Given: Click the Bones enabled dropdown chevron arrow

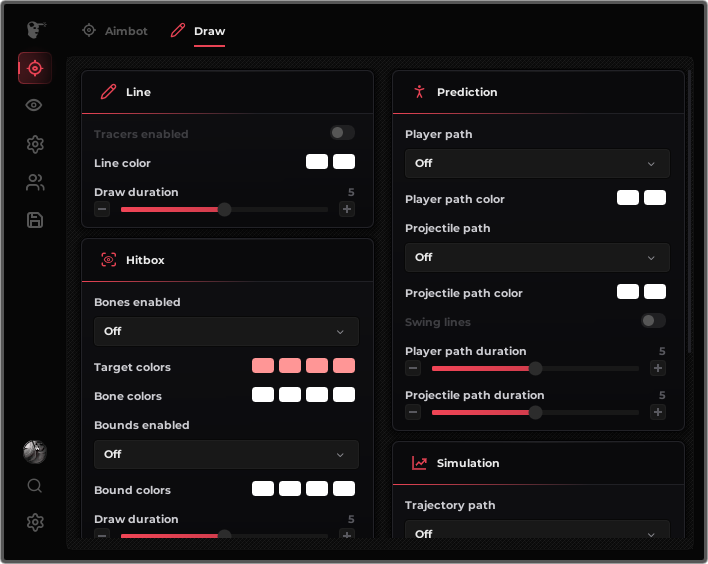Looking at the screenshot, I should 340,332.
